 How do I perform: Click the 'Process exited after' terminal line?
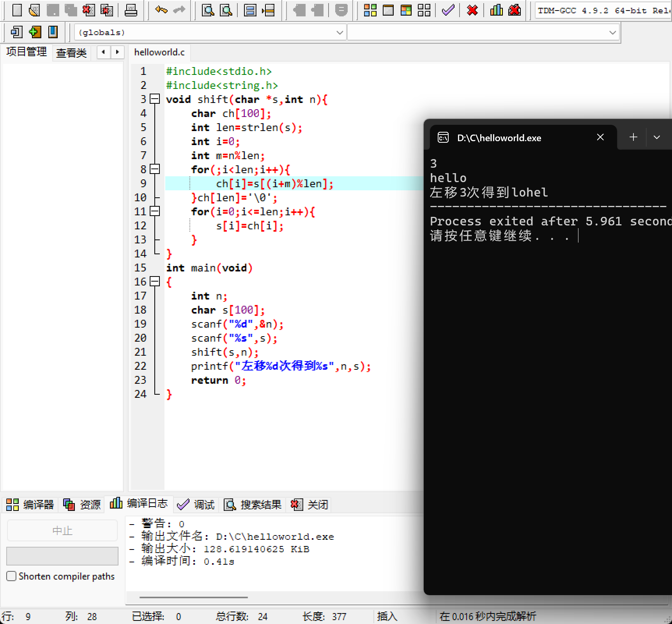(550, 222)
